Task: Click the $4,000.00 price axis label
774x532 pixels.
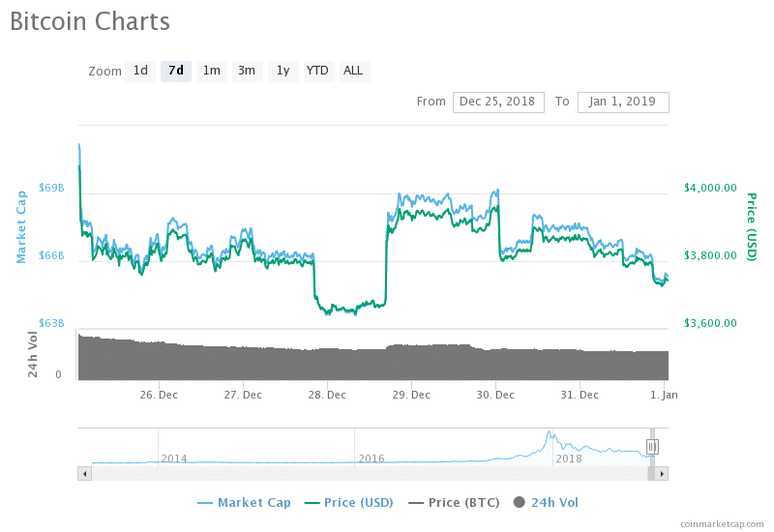Action: coord(710,188)
